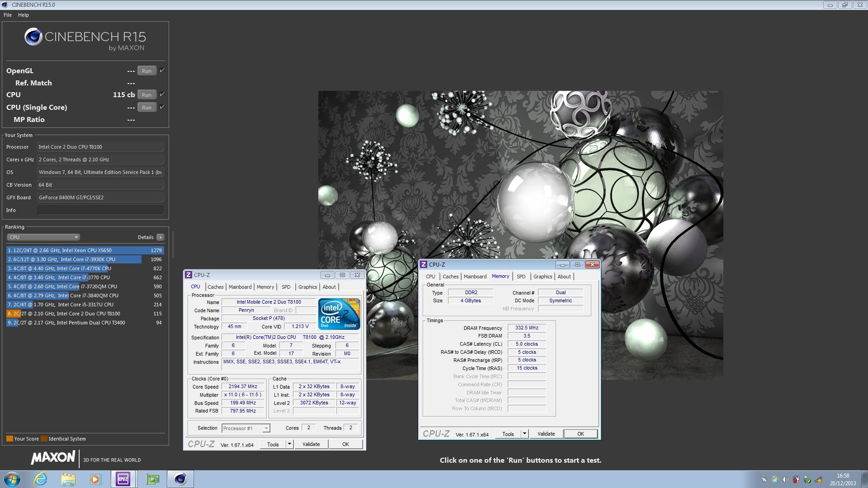This screenshot has height=488, width=868.
Task: Open the Ranking CPU dropdown
Action: [x=43, y=237]
